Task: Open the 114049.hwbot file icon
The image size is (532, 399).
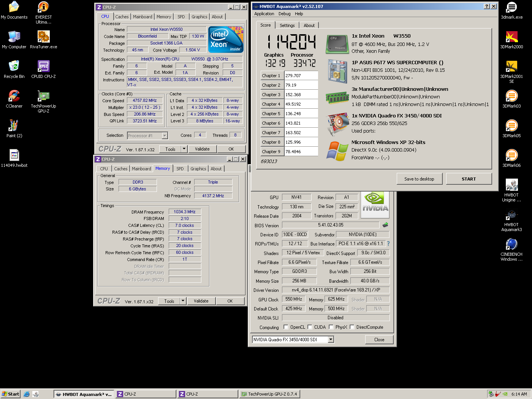Action: point(14,158)
